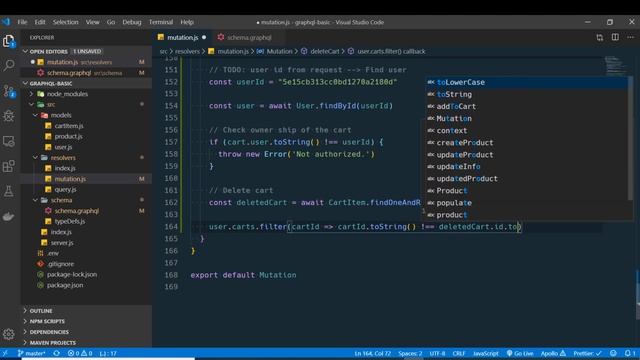
Task: Open the Help menu
Action: tap(187, 22)
